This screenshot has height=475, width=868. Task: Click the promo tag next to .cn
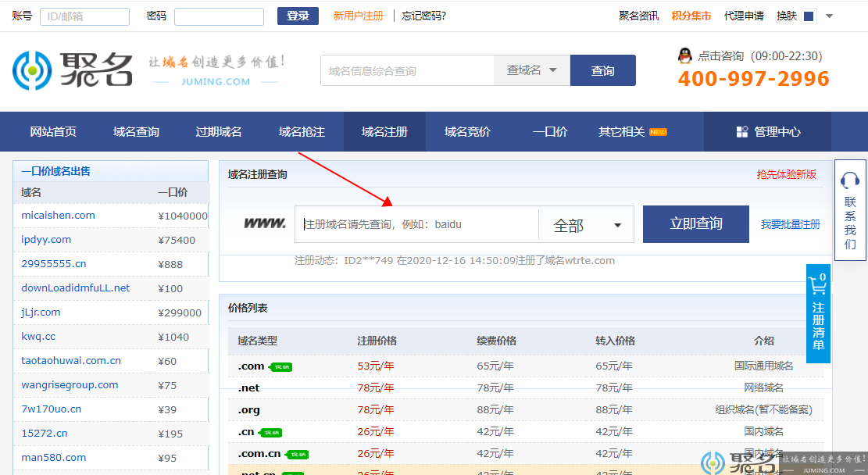point(270,432)
